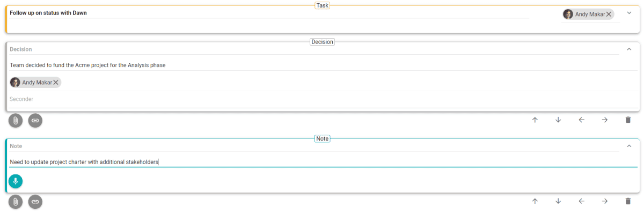
Task: Delete the Note item with trash icon
Action: click(628, 201)
